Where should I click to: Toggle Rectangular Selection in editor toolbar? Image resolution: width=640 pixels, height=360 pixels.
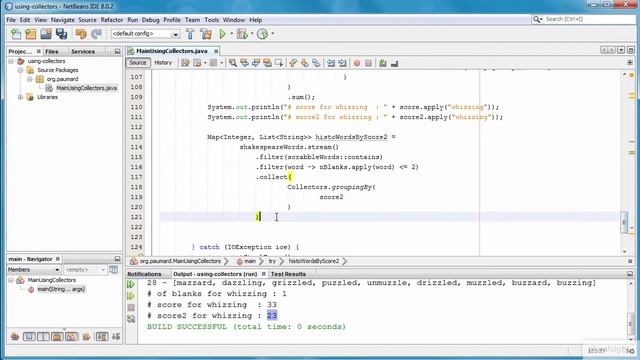tap(279, 63)
